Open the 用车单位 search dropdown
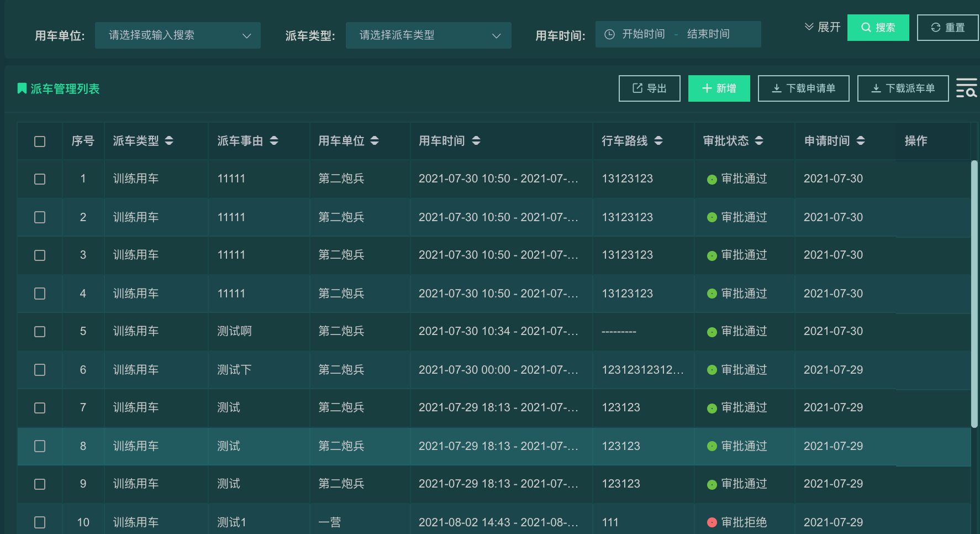980x534 pixels. [178, 35]
